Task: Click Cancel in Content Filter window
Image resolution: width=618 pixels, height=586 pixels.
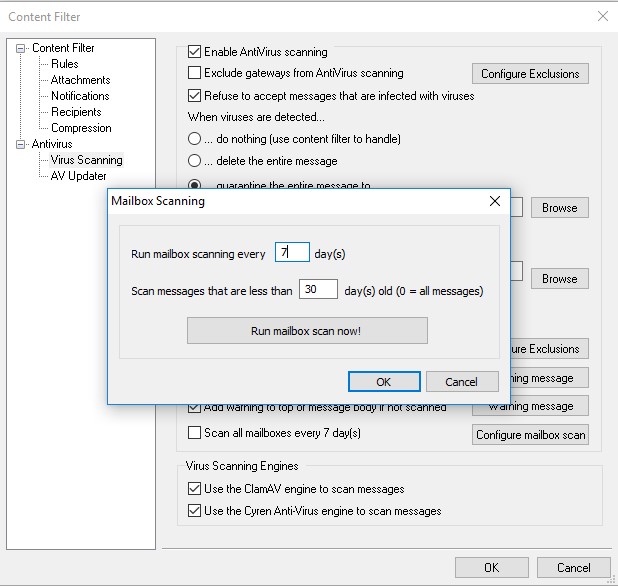Action: [x=573, y=567]
